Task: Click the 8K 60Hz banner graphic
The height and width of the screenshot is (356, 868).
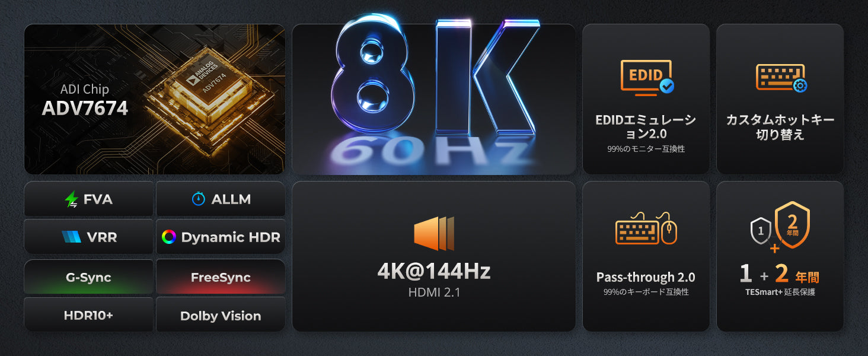Action: coord(434,99)
